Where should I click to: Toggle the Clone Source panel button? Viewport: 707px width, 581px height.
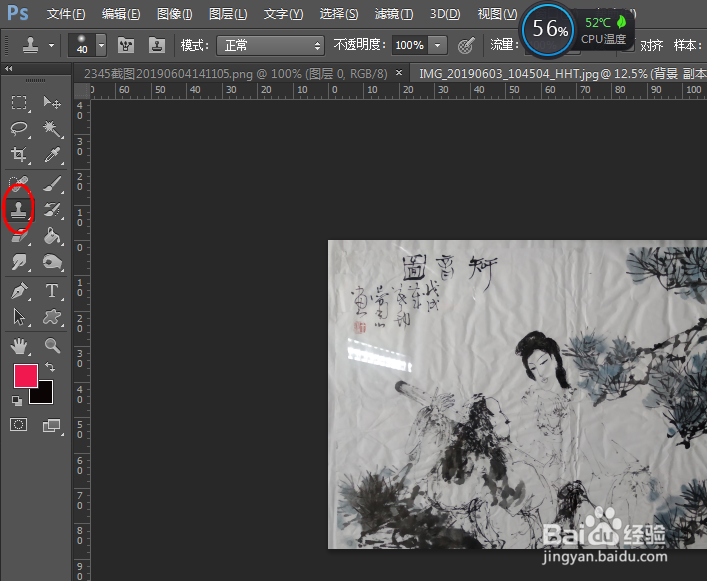pos(157,45)
